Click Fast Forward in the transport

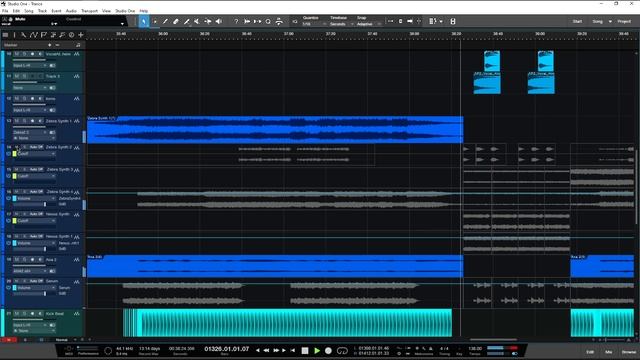(276, 351)
